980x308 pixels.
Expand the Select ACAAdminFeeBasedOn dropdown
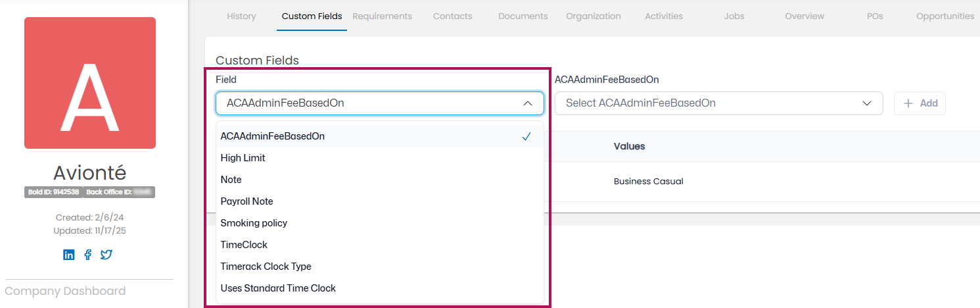coord(718,103)
